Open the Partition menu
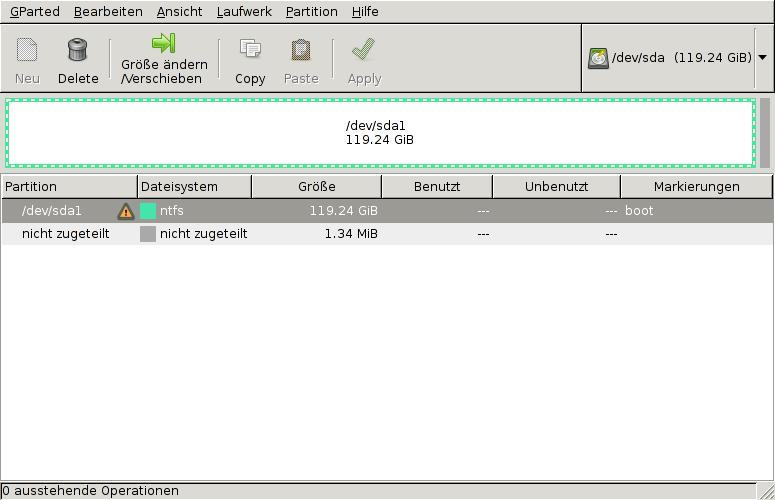 pyautogui.click(x=311, y=11)
